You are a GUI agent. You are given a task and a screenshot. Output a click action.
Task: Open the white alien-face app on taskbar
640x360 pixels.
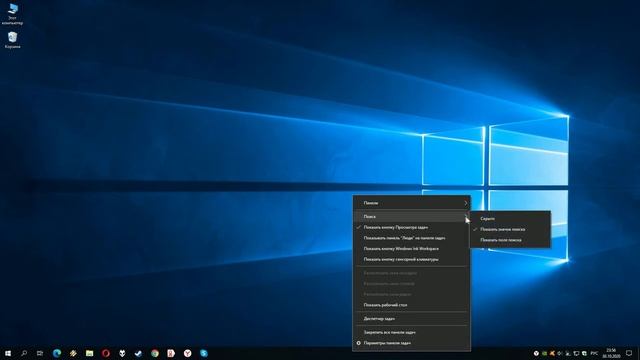(x=122, y=353)
